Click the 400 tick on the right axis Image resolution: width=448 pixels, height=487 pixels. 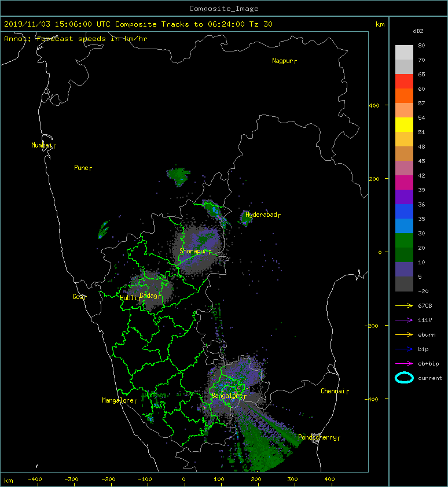tap(374, 106)
